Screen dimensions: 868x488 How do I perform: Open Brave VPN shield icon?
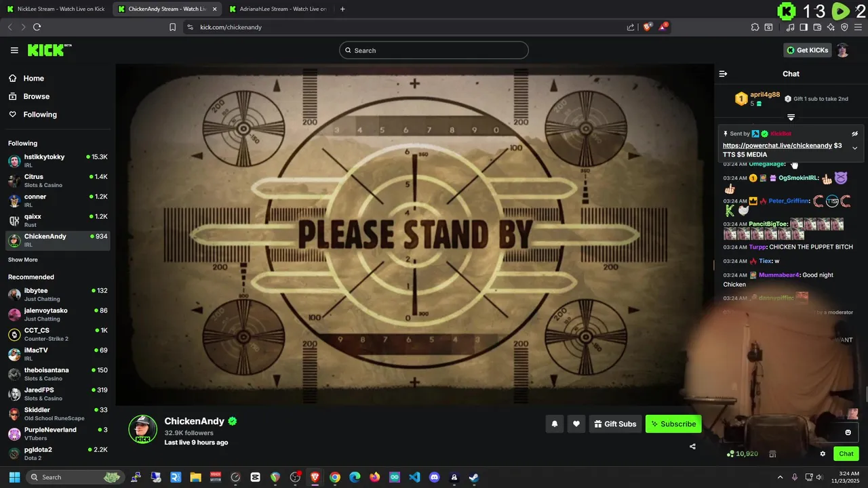click(844, 27)
